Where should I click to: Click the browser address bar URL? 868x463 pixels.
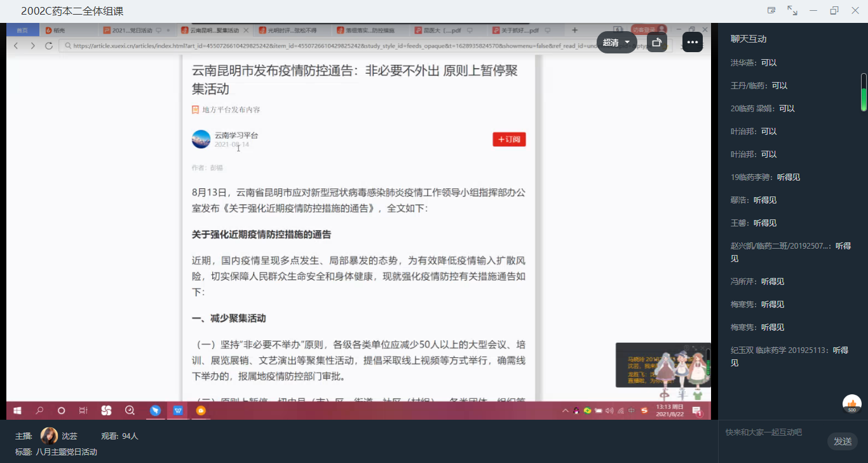[x=318, y=46]
